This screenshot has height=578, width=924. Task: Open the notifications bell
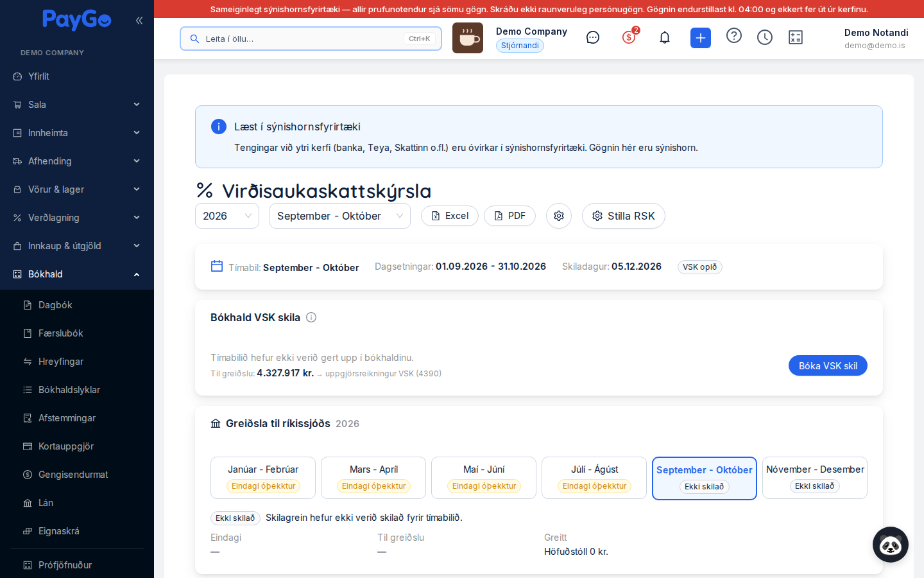[x=665, y=38]
